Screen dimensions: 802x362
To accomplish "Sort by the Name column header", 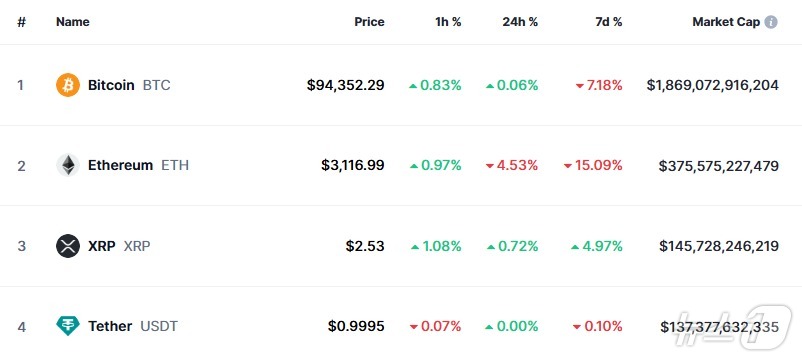I will coord(73,22).
